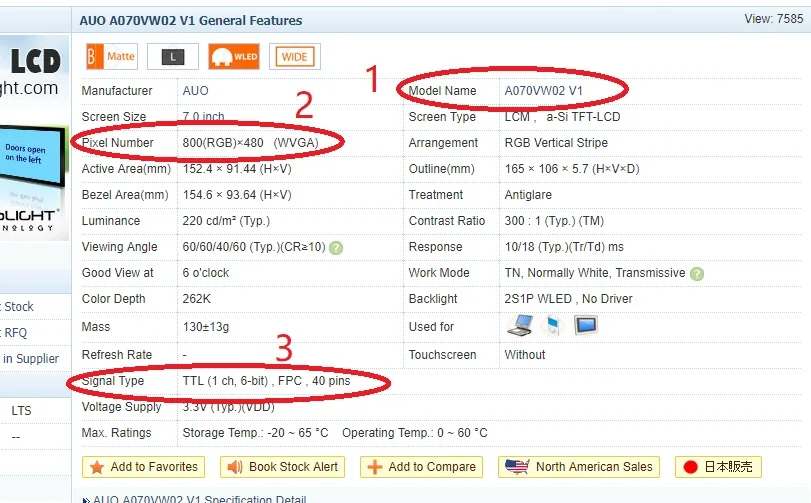Click the Antiglare treatment value
Viewport: 811px width, 503px height.
pyautogui.click(x=528, y=195)
